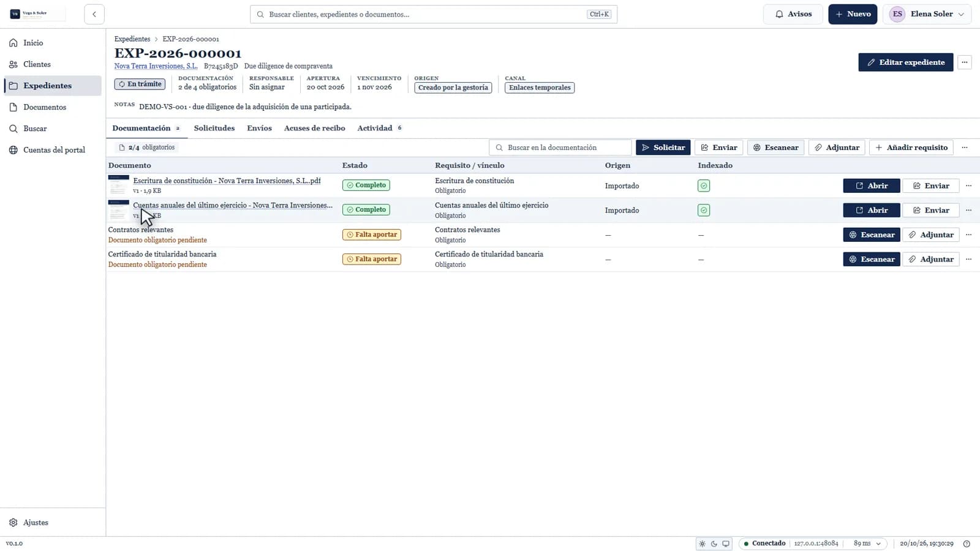Click Solicitar button
Image resolution: width=980 pixels, height=551 pixels.
click(x=663, y=148)
